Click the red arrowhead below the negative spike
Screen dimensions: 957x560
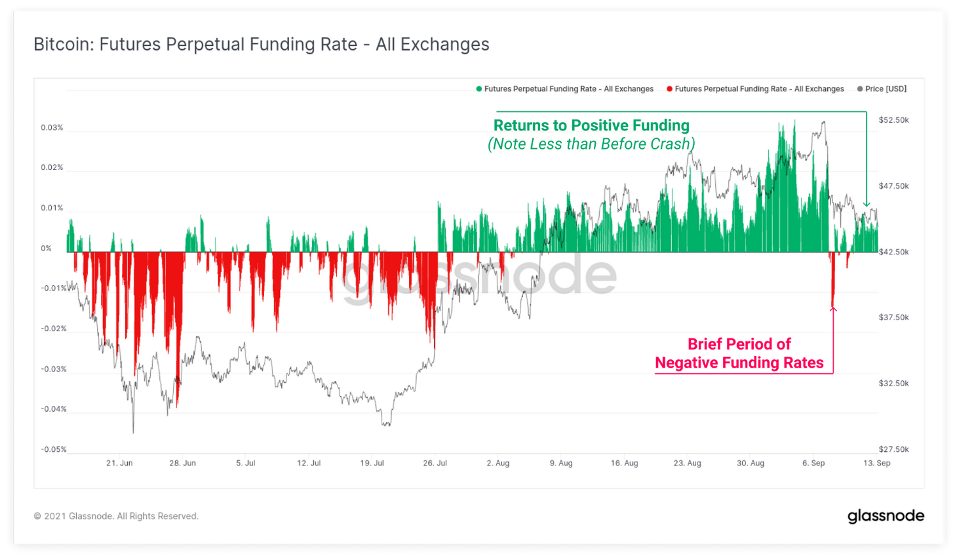pyautogui.click(x=833, y=309)
